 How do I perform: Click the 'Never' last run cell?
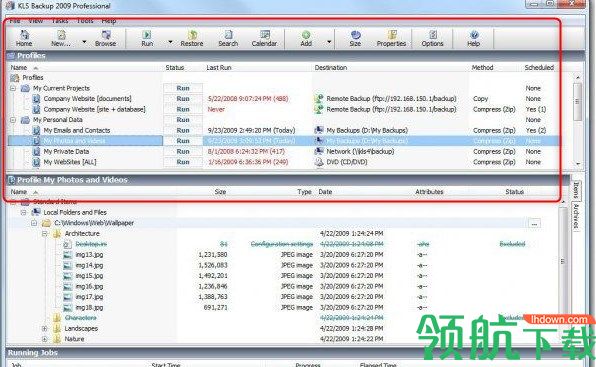coord(216,109)
